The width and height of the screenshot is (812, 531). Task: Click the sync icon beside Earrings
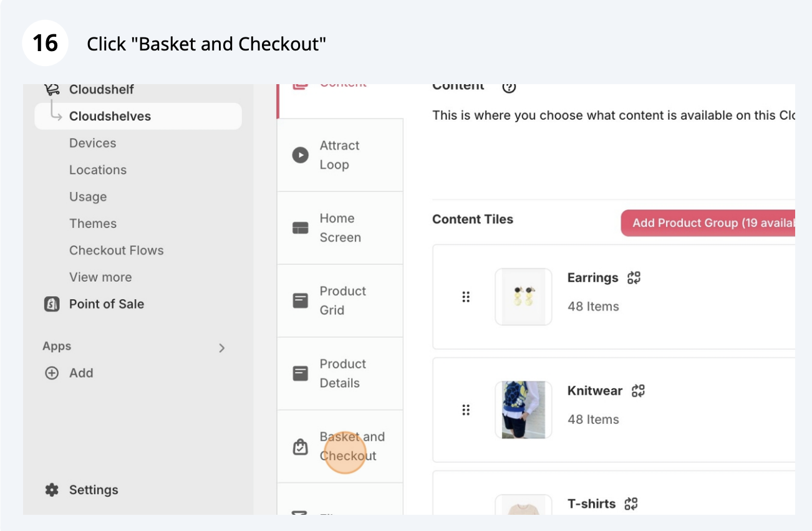coord(634,278)
